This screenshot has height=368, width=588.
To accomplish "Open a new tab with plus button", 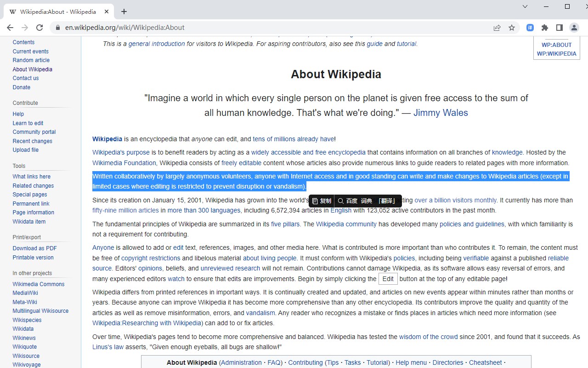I will [x=124, y=11].
